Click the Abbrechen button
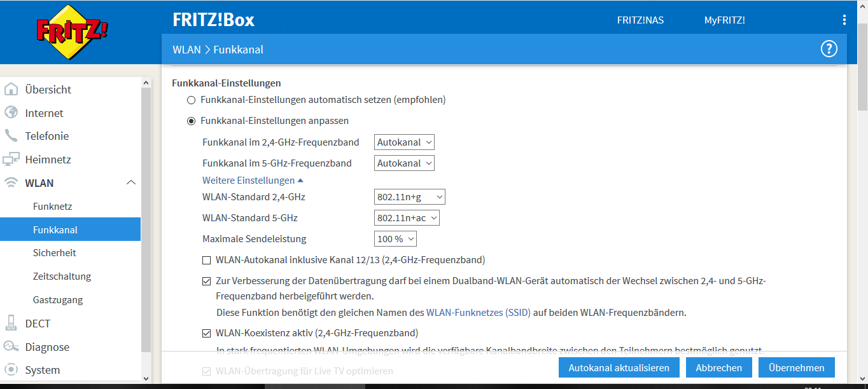This screenshot has height=389, width=868. [x=719, y=367]
